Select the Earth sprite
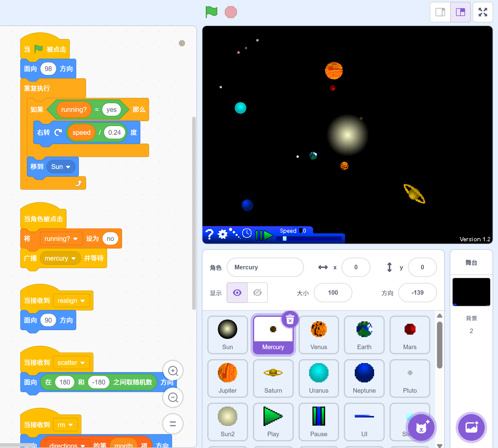The width and height of the screenshot is (498, 448). 364,335
